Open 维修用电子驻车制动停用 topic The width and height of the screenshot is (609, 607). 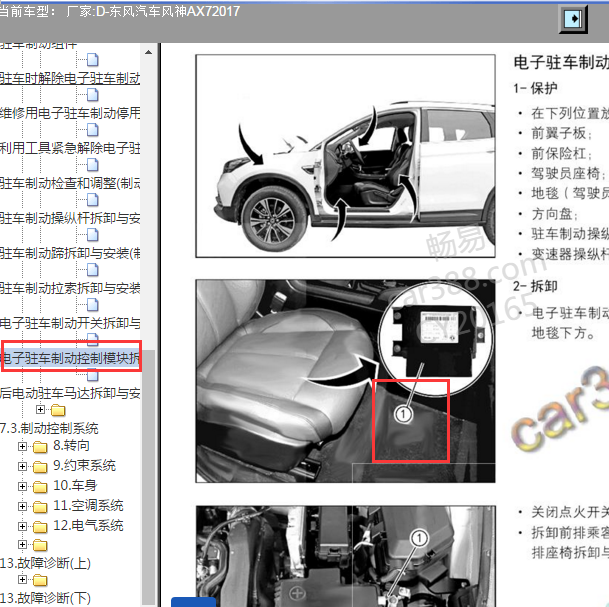[x=70, y=113]
